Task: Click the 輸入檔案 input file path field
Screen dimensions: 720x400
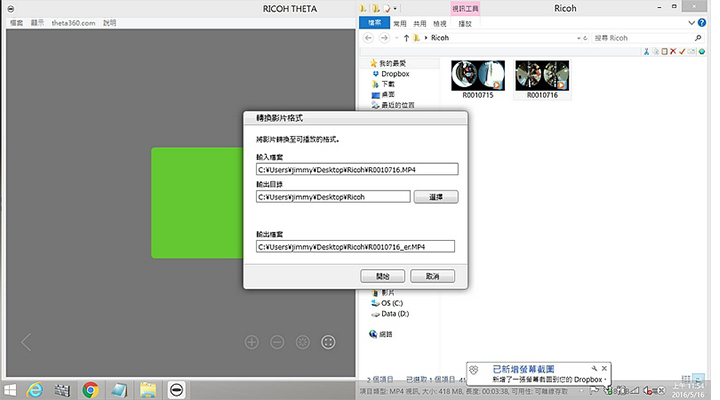Action: pos(357,169)
